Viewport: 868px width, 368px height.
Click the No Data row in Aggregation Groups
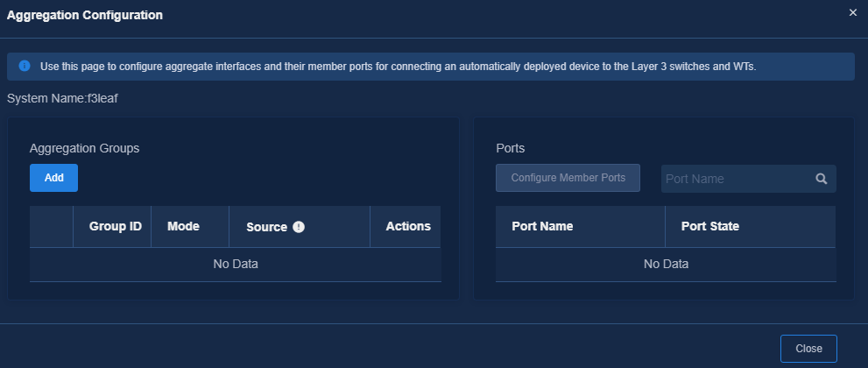pos(236,265)
